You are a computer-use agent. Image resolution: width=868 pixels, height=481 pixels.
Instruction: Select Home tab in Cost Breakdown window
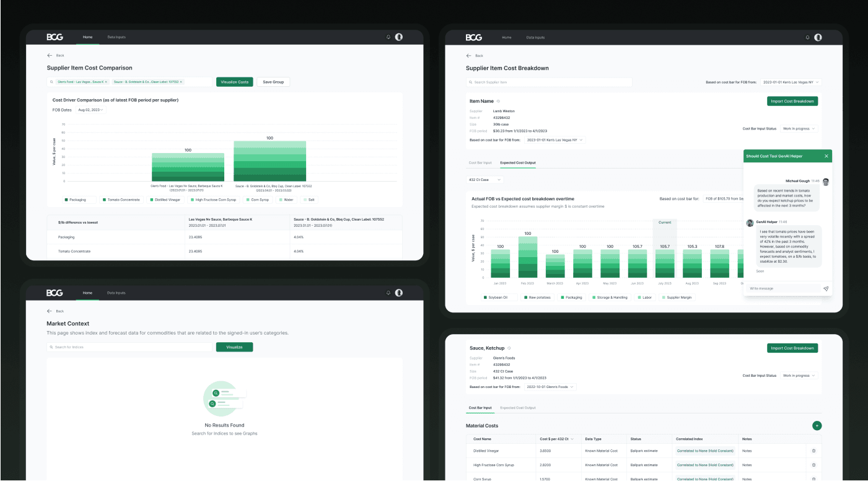[507, 37]
